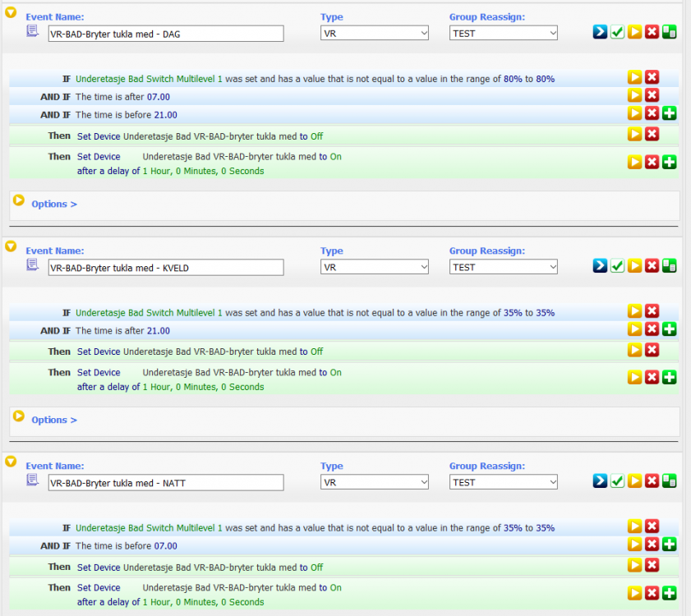Click the red X on 'time is after 07.00' row

(652, 95)
